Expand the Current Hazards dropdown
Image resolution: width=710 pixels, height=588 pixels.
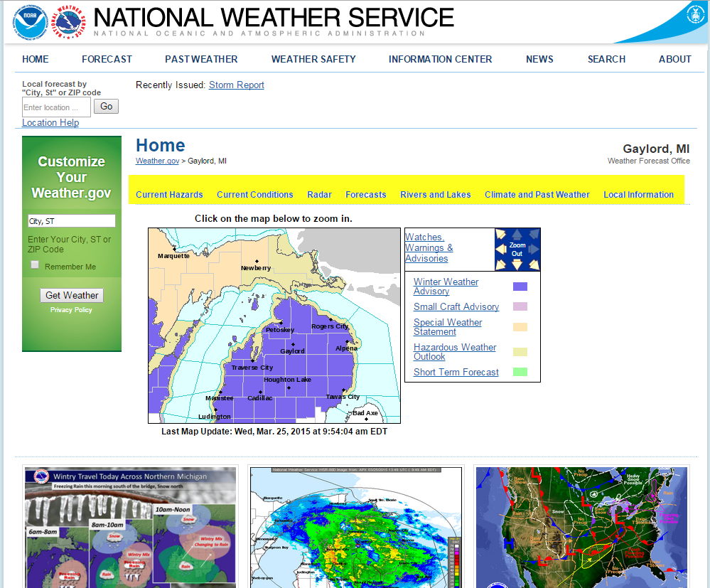[169, 194]
